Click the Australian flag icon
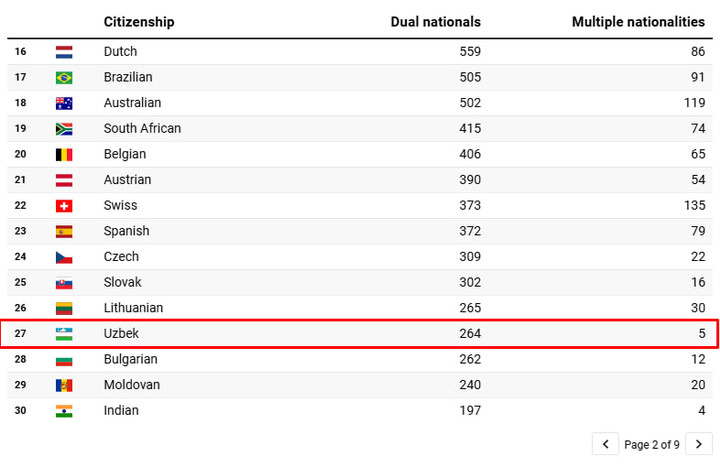The width and height of the screenshot is (720, 467). 64,103
